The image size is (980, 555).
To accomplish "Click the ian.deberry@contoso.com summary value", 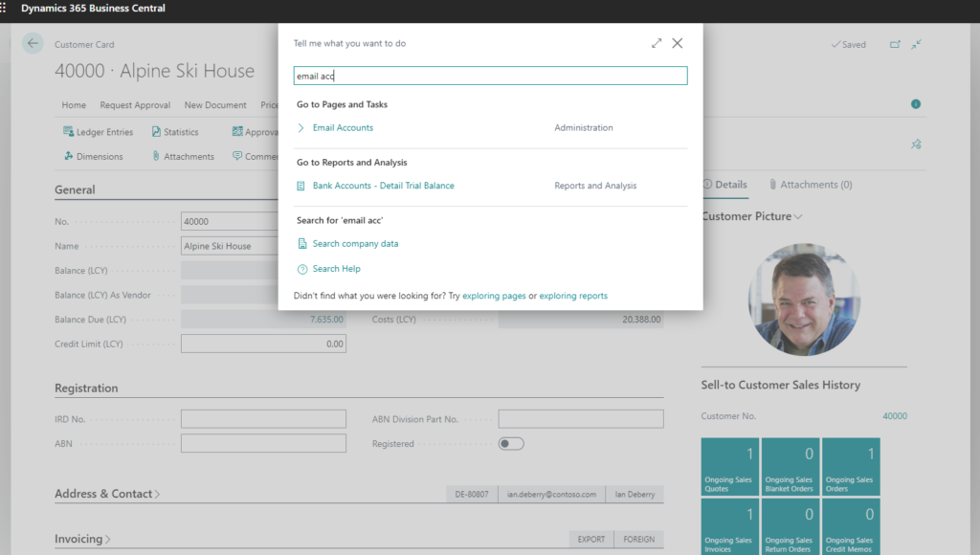I will [551, 495].
